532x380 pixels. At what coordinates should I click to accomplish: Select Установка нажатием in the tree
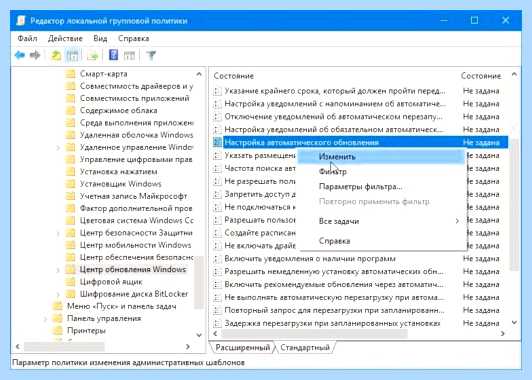118,172
